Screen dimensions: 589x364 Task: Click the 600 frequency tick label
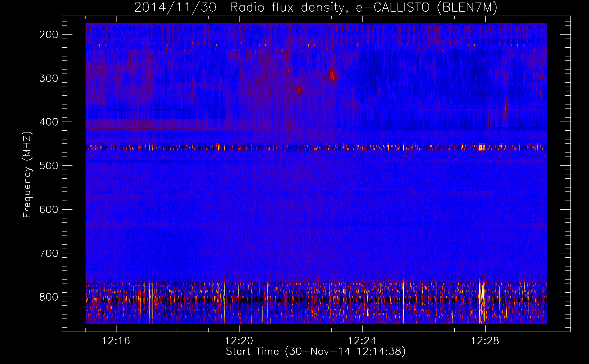pos(49,209)
